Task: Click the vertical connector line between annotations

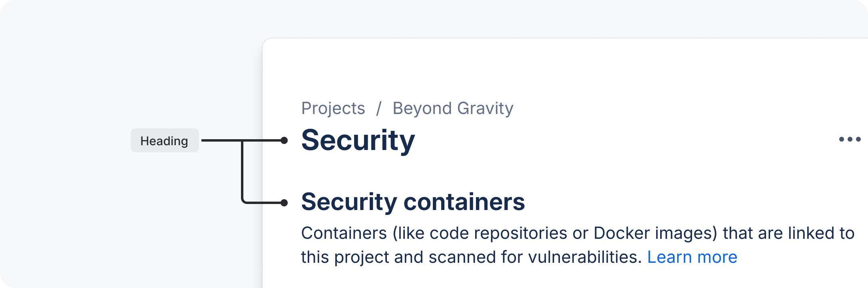Action: point(242,172)
